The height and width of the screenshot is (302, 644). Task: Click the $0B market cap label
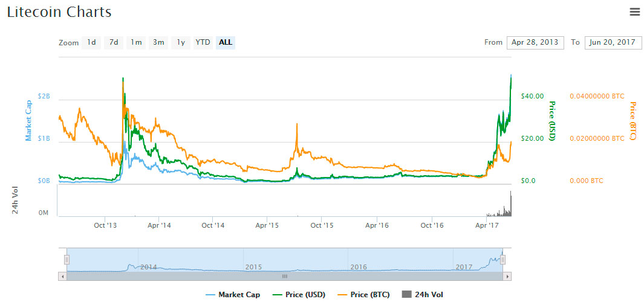pos(44,181)
